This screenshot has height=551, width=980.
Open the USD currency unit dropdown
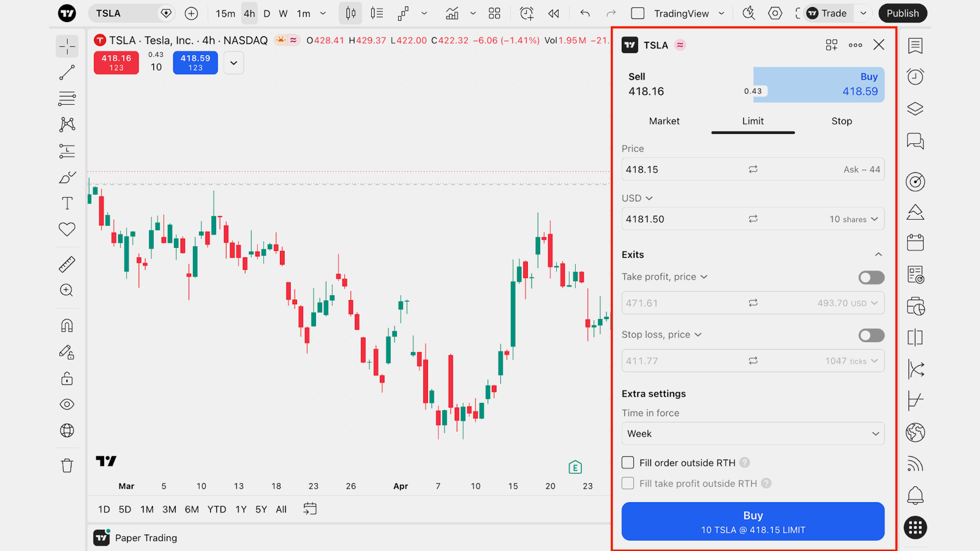point(637,198)
